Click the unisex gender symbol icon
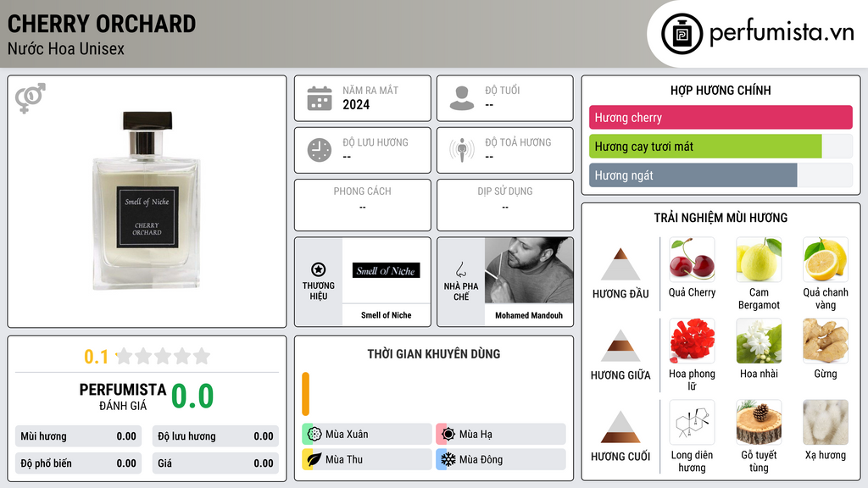868x488 pixels. pyautogui.click(x=31, y=98)
